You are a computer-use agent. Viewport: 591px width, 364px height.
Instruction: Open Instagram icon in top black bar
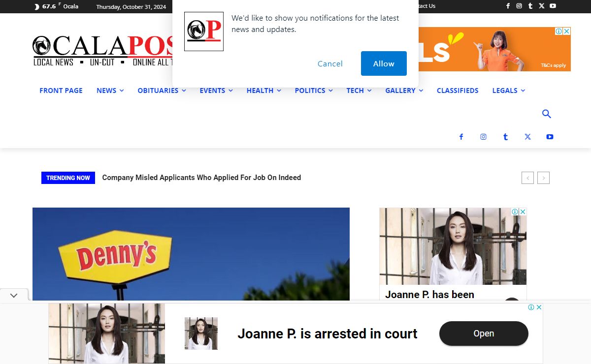pyautogui.click(x=519, y=6)
